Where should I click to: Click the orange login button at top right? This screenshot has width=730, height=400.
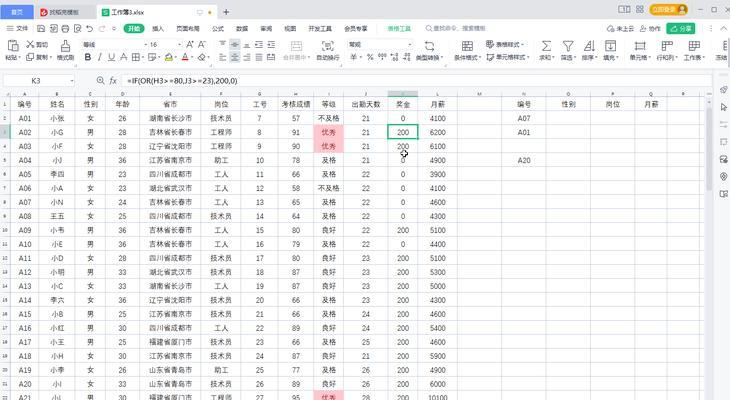pos(669,9)
